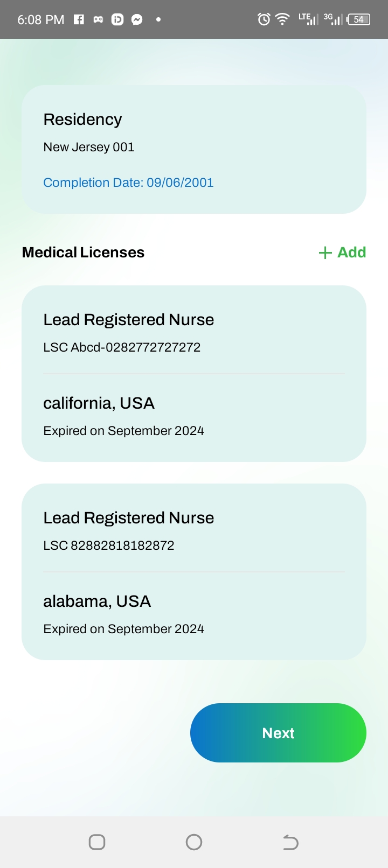This screenshot has height=868, width=388.
Task: Tap the Medical Licenses section heading
Action: tap(83, 253)
